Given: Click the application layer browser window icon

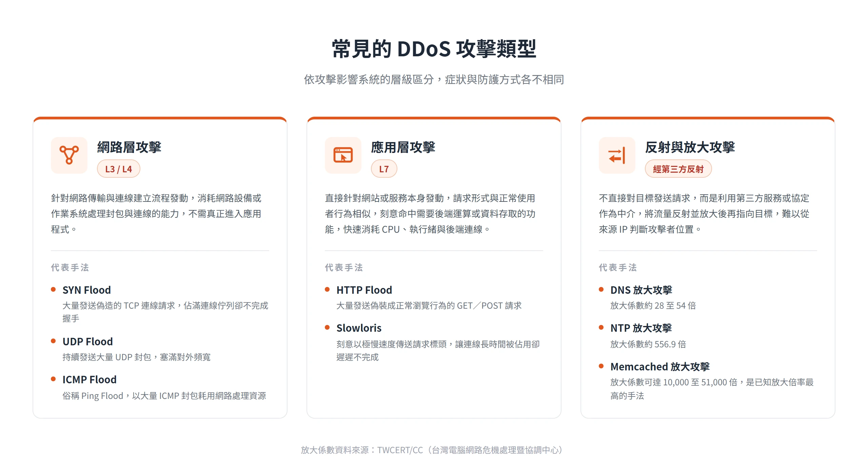Looking at the screenshot, I should click(x=343, y=155).
